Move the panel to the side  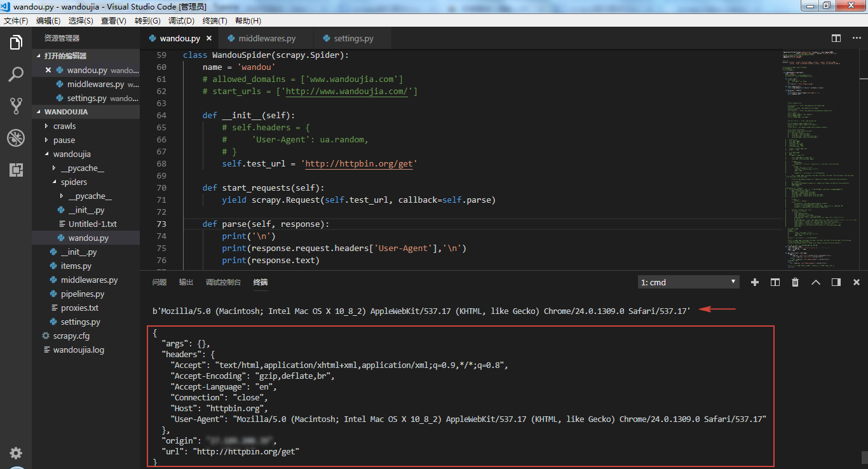tap(836, 282)
